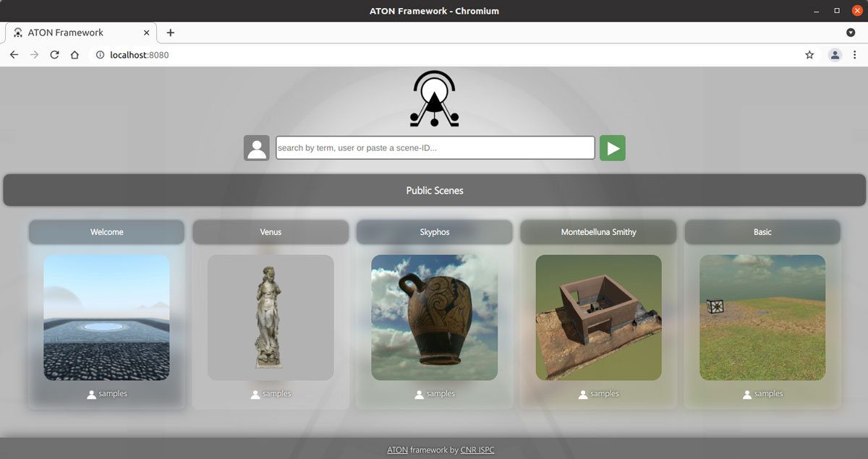
Task: Reload the page with the refresh icon
Action: [x=54, y=55]
